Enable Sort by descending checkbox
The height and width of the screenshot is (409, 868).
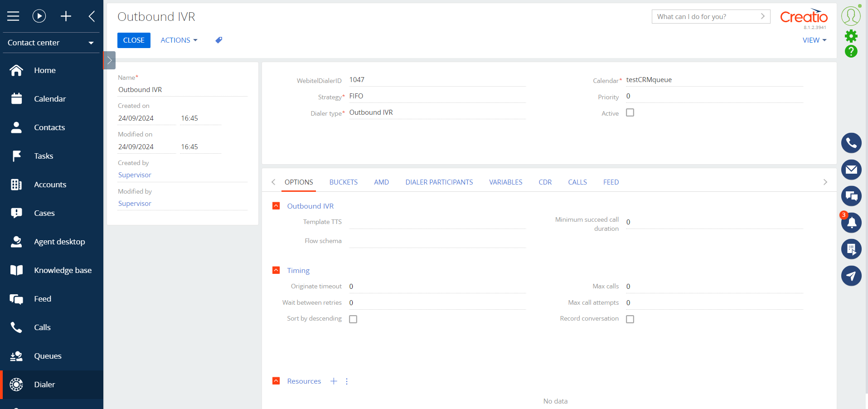[x=353, y=319]
